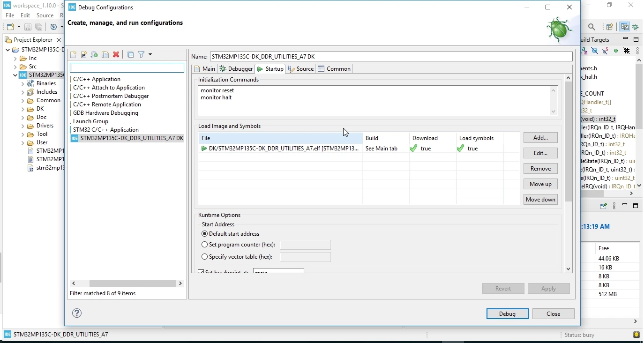Delete selected launch configuration with red X
This screenshot has height=343, width=644.
coord(116,55)
